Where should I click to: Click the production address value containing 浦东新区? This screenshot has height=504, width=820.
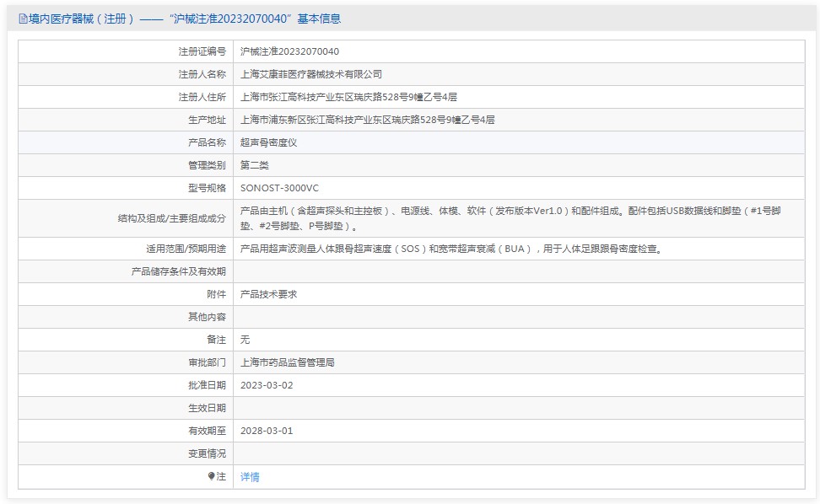point(367,120)
